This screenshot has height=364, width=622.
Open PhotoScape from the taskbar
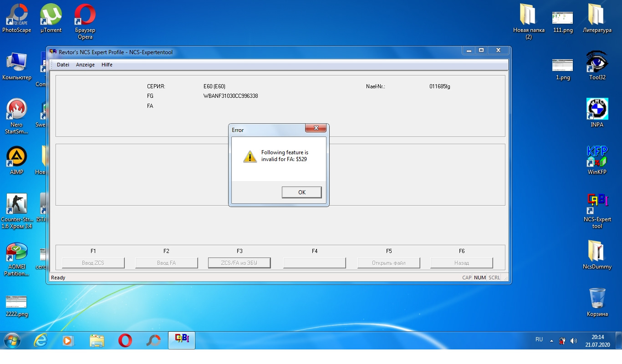click(x=153, y=340)
